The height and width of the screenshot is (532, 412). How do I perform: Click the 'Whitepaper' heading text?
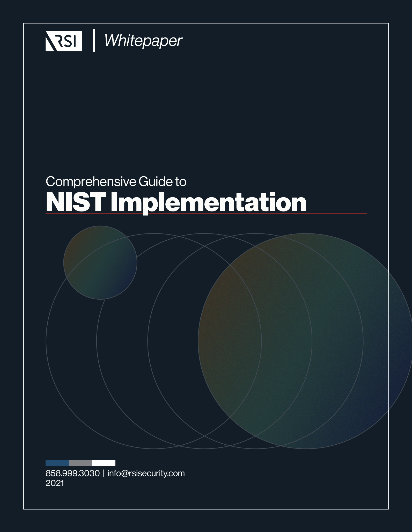pos(143,41)
